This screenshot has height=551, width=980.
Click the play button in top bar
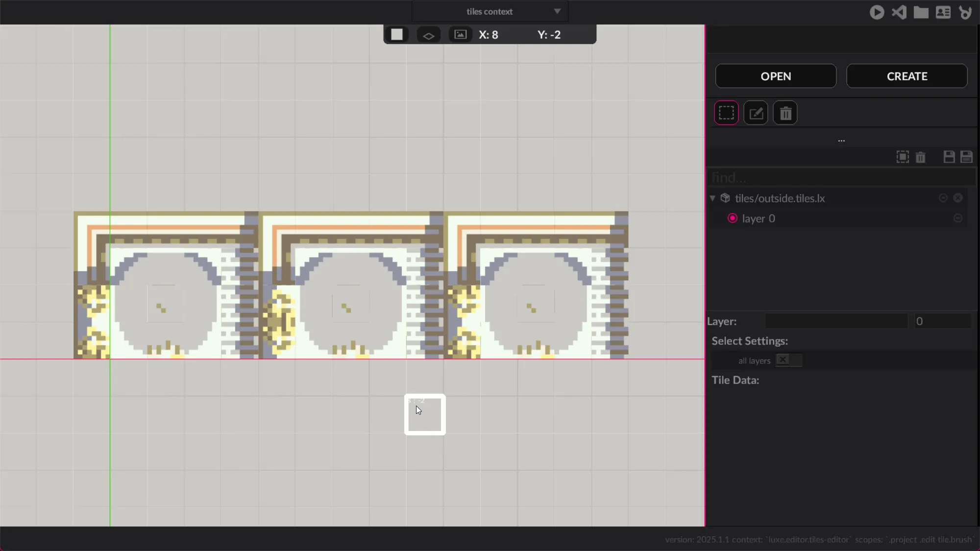877,12
